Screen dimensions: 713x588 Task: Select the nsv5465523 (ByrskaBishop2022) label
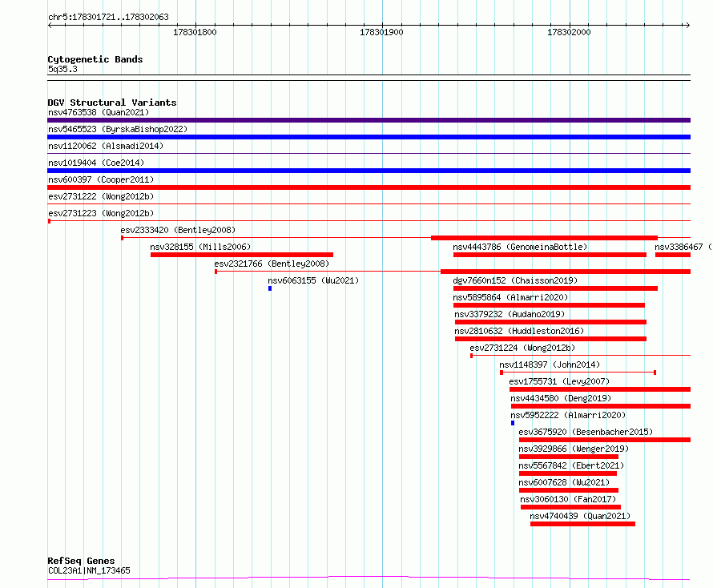pos(118,129)
